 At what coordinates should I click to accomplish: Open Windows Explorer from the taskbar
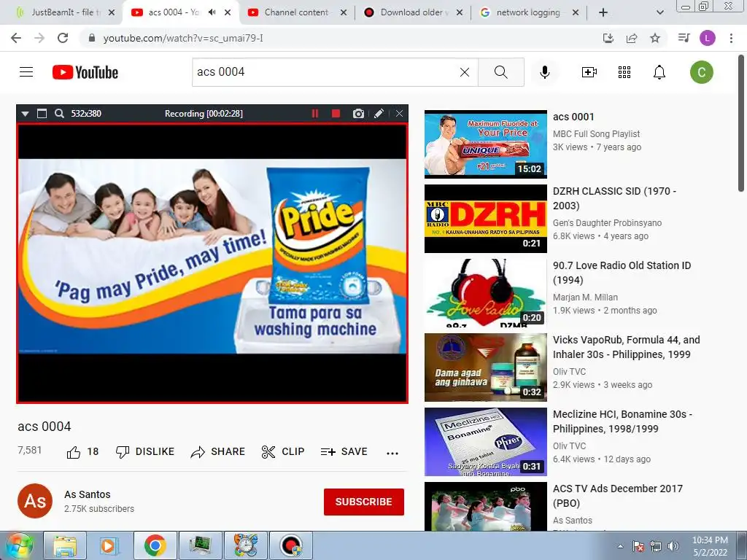click(65, 545)
